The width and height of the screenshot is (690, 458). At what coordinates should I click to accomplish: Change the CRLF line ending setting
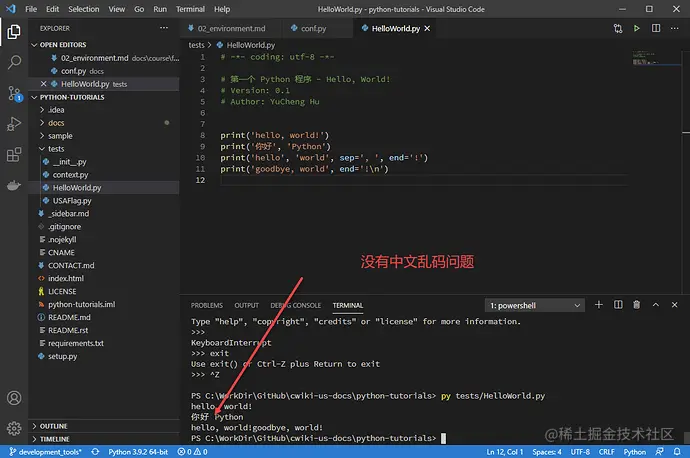pyautogui.click(x=606, y=452)
